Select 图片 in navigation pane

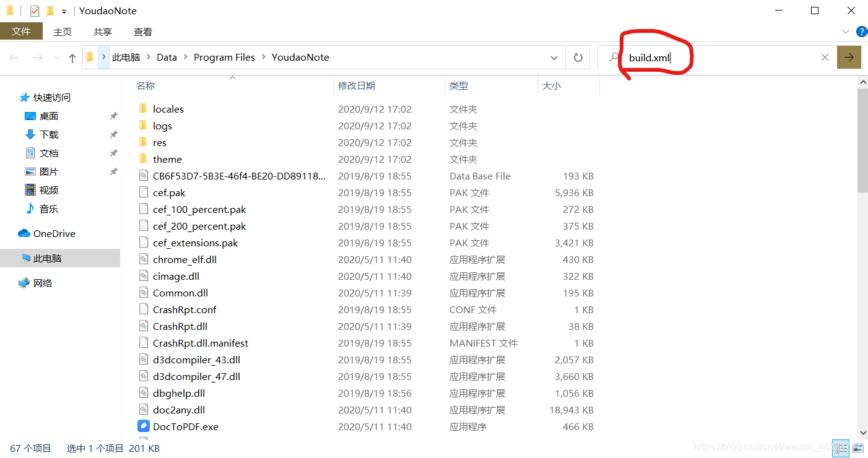(49, 172)
